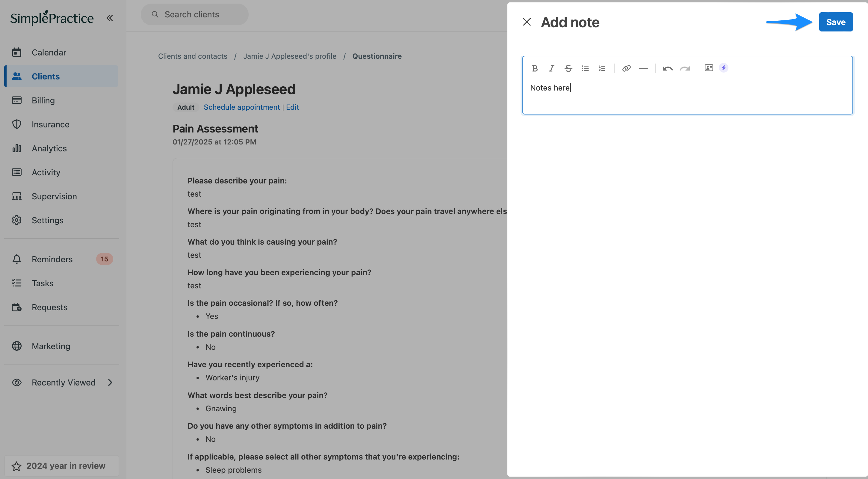Toggle bold formatting in note editor
This screenshot has width=868, height=479.
[x=534, y=68]
